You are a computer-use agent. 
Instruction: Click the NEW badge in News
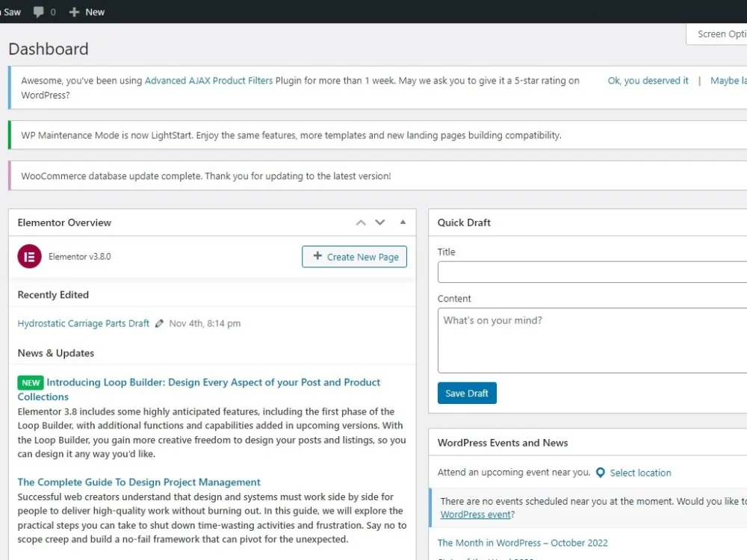(x=31, y=383)
